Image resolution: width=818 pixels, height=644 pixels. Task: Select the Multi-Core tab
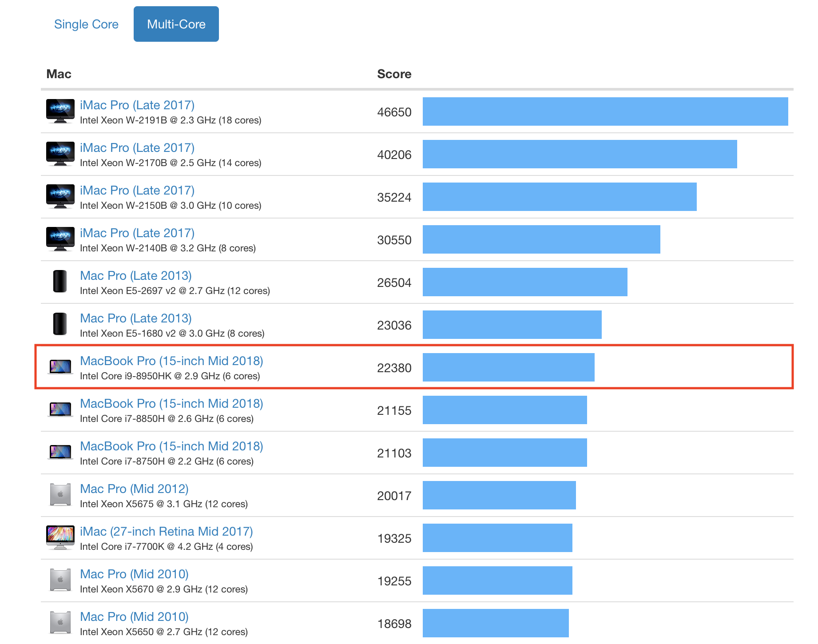(x=176, y=24)
